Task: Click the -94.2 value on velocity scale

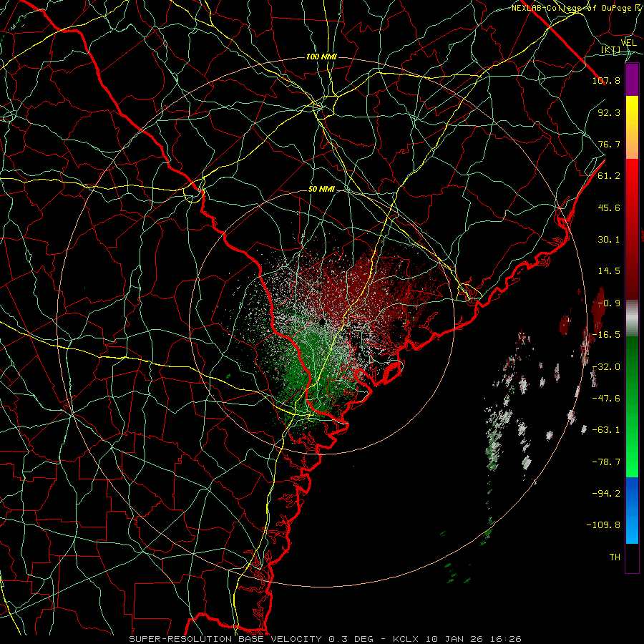Action: pos(606,494)
